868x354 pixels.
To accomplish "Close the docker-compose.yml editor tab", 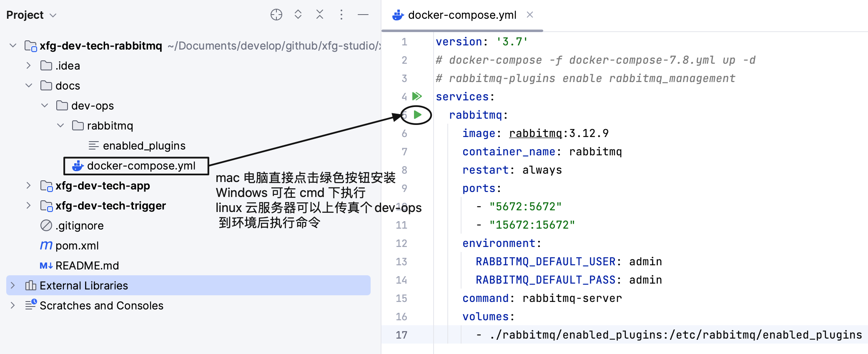I will (x=530, y=15).
